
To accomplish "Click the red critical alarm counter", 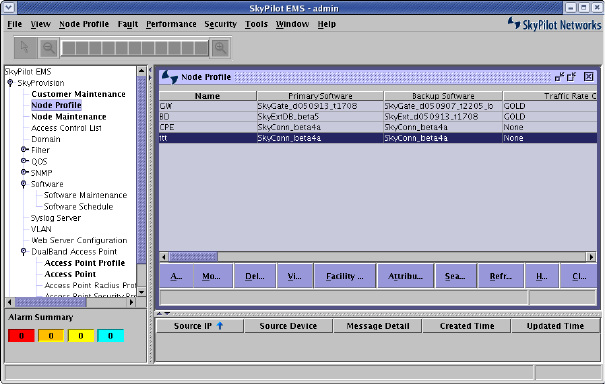I will (22, 336).
